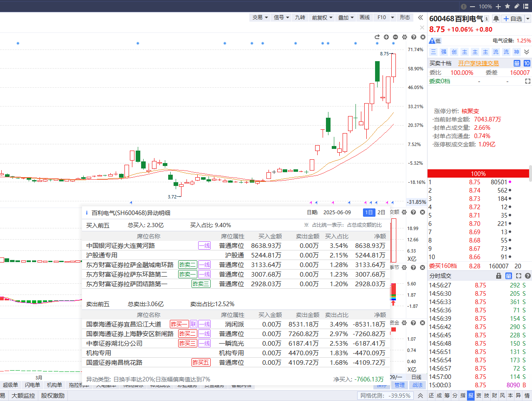
Task: Open the 开户享快捷交易 link
Action: [x=478, y=63]
